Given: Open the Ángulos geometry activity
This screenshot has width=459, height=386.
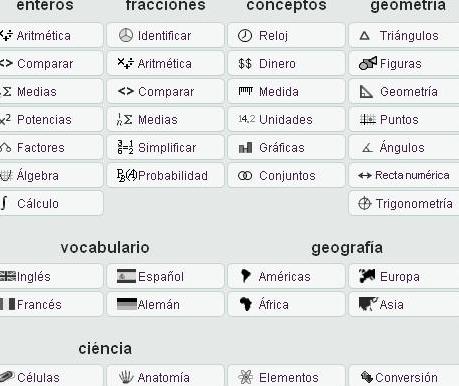Looking at the screenshot, I should (404, 147).
